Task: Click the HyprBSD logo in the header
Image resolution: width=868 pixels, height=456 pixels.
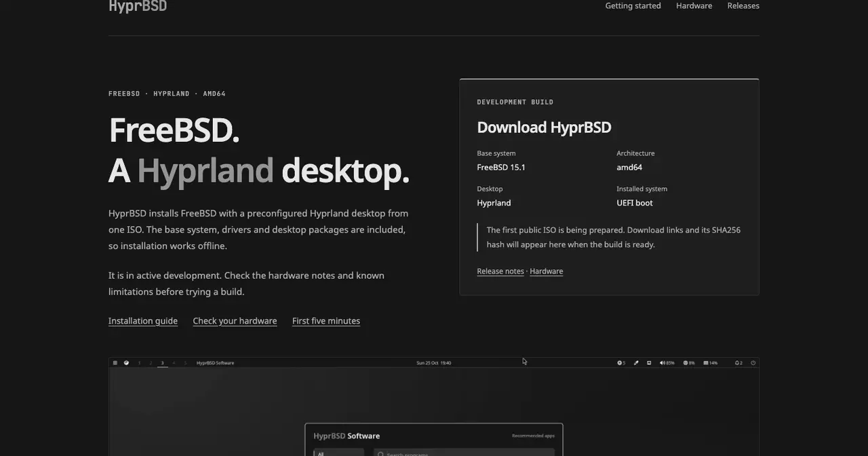Action: (x=138, y=6)
